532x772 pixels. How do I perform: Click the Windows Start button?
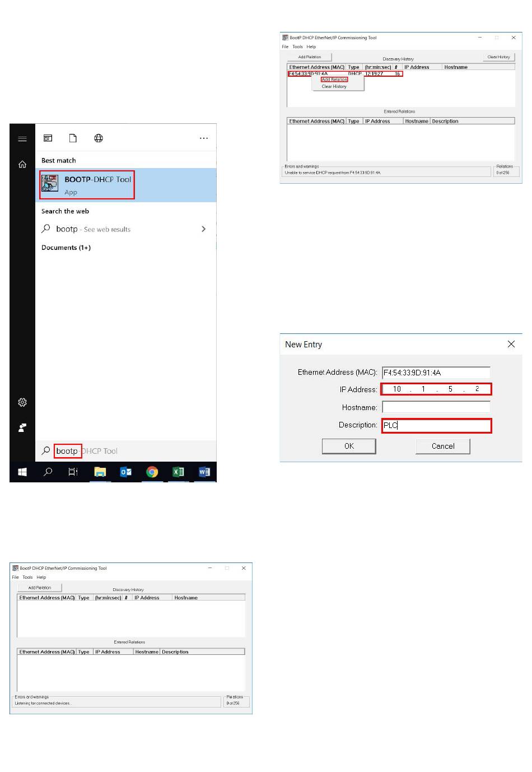pos(22,472)
